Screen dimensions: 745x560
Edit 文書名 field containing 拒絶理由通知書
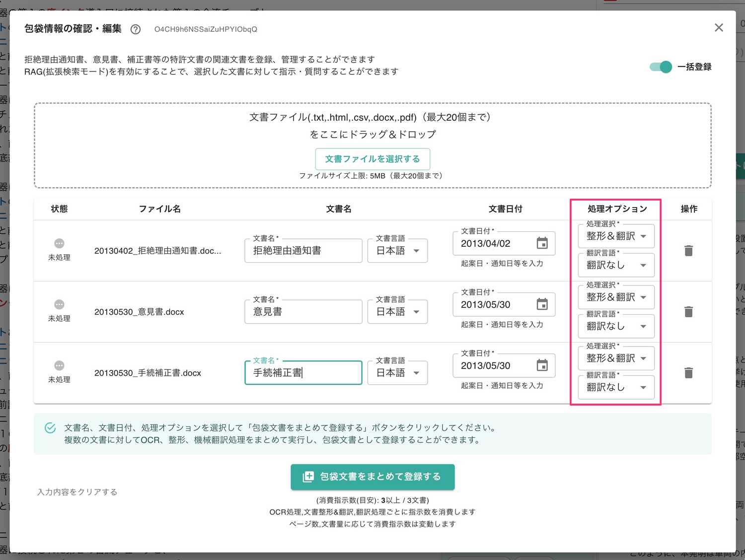click(x=303, y=251)
